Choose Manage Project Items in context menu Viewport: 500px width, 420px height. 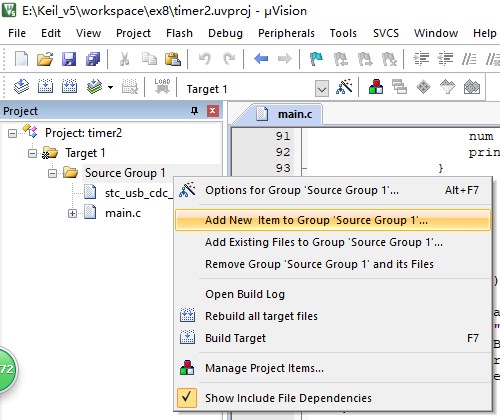pyautogui.click(x=333, y=368)
